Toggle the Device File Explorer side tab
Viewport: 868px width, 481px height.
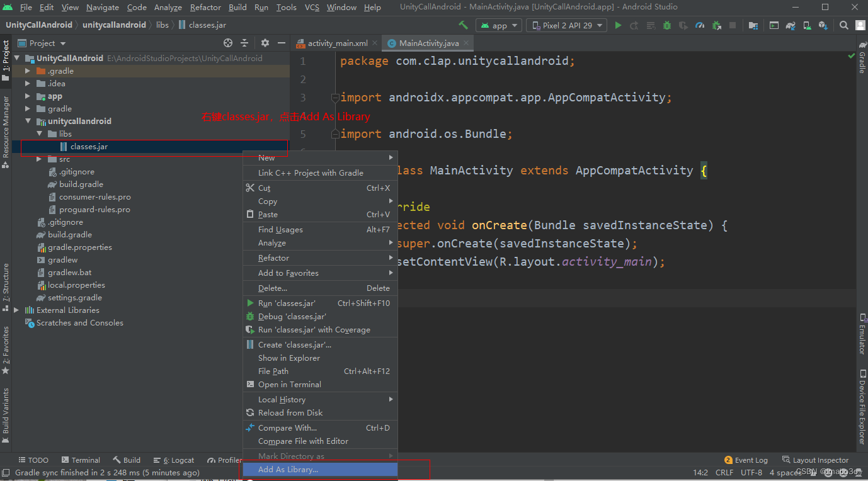point(862,407)
